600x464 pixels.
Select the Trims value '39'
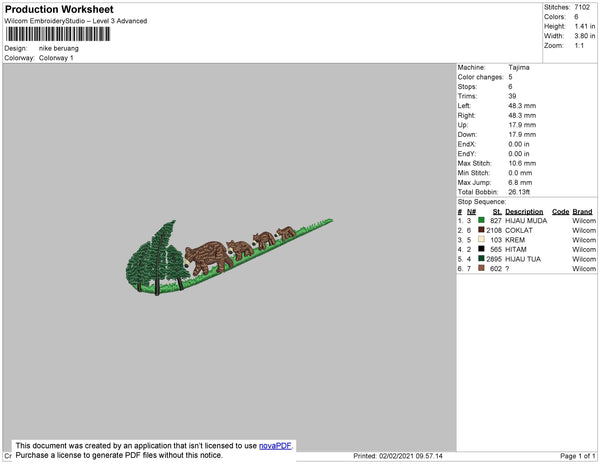point(512,96)
